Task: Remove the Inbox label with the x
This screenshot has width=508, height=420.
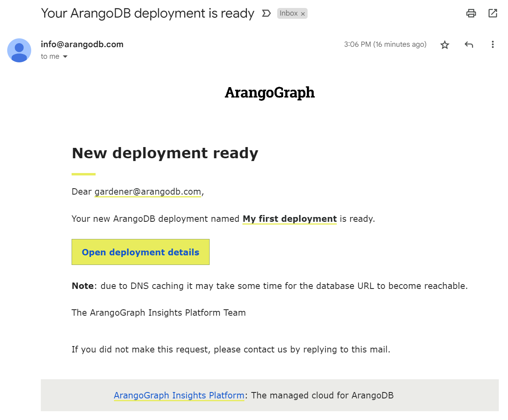Action: (303, 14)
